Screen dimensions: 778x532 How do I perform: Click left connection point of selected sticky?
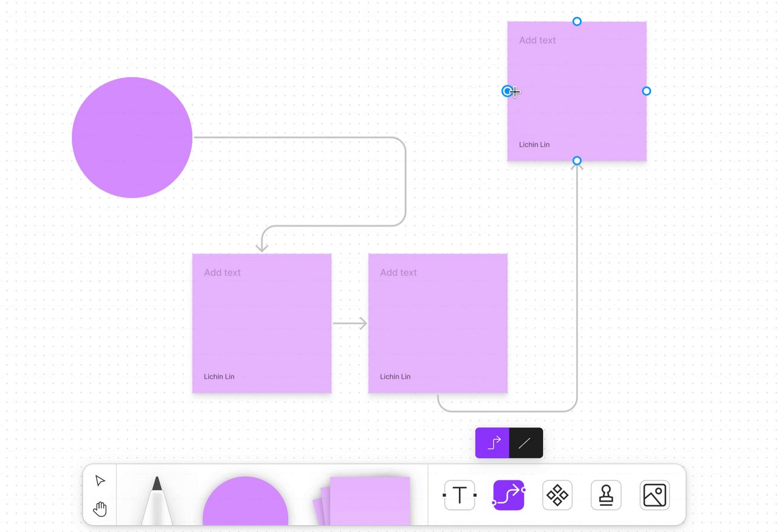tap(507, 91)
